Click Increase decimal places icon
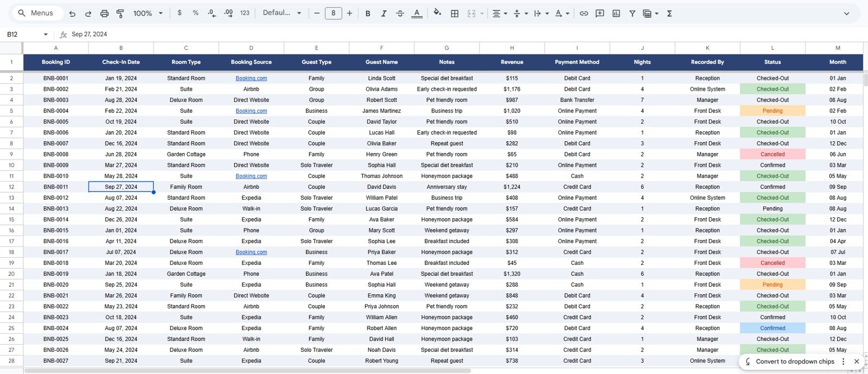The height and width of the screenshot is (374, 868). tap(228, 13)
